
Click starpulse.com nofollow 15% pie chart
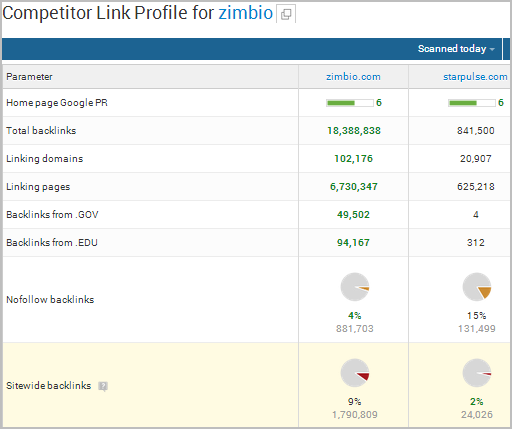tap(477, 287)
